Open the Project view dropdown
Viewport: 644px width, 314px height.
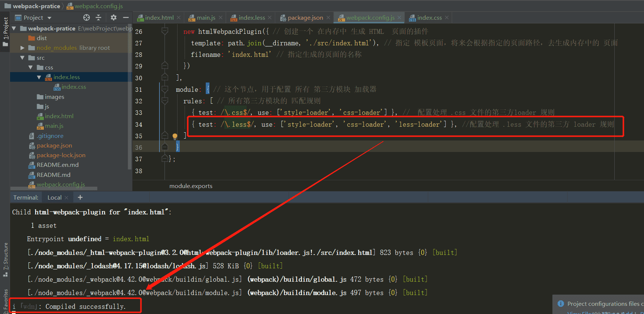pos(33,17)
